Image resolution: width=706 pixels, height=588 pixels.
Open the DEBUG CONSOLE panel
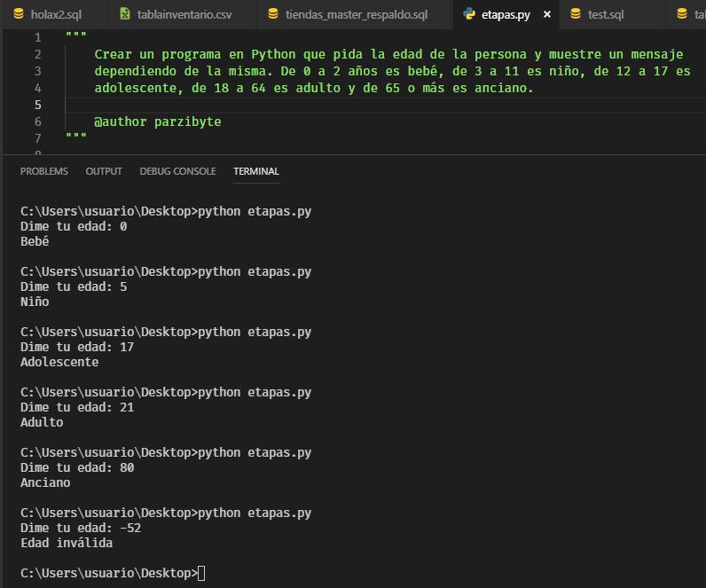point(177,171)
